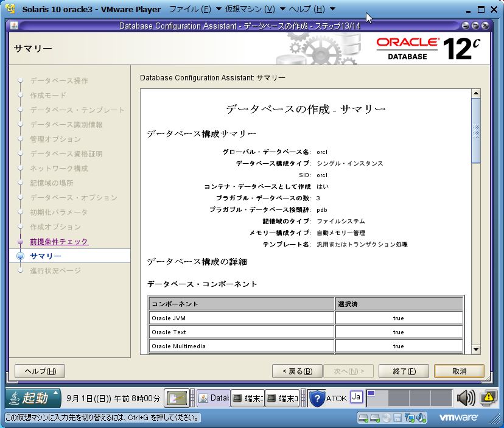Click the Oracle Text table cell
The image size is (504, 428).
pyautogui.click(x=242, y=332)
